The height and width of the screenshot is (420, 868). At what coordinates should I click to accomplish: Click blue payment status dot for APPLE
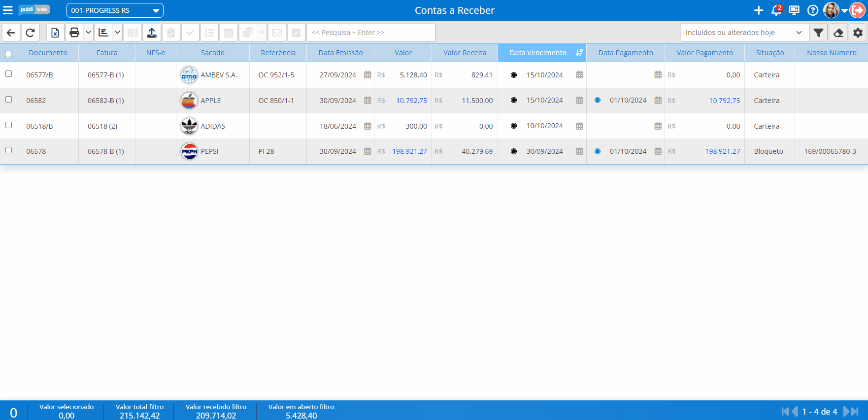[x=598, y=100]
